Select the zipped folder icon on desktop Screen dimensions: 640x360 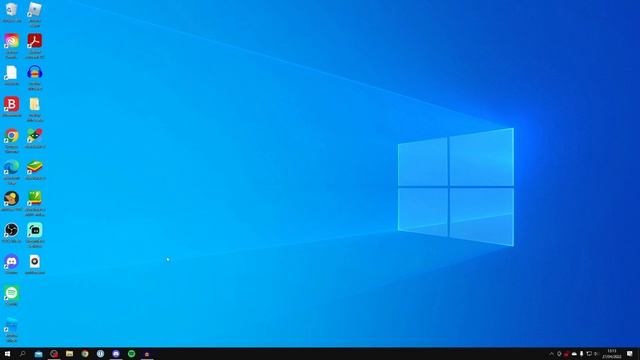tap(35, 104)
